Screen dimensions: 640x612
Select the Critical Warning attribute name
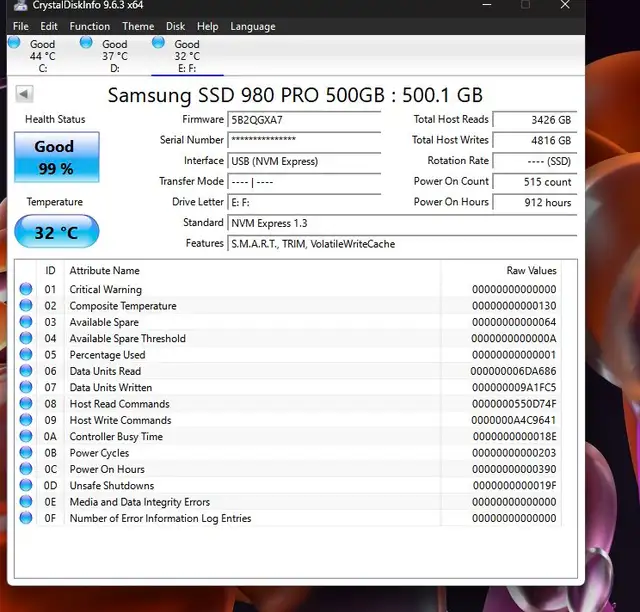click(x=105, y=289)
